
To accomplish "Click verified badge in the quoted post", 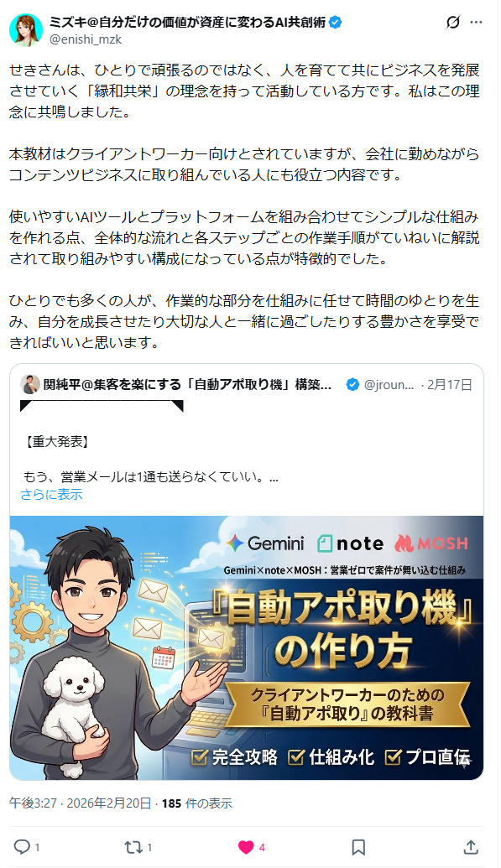I will [352, 385].
